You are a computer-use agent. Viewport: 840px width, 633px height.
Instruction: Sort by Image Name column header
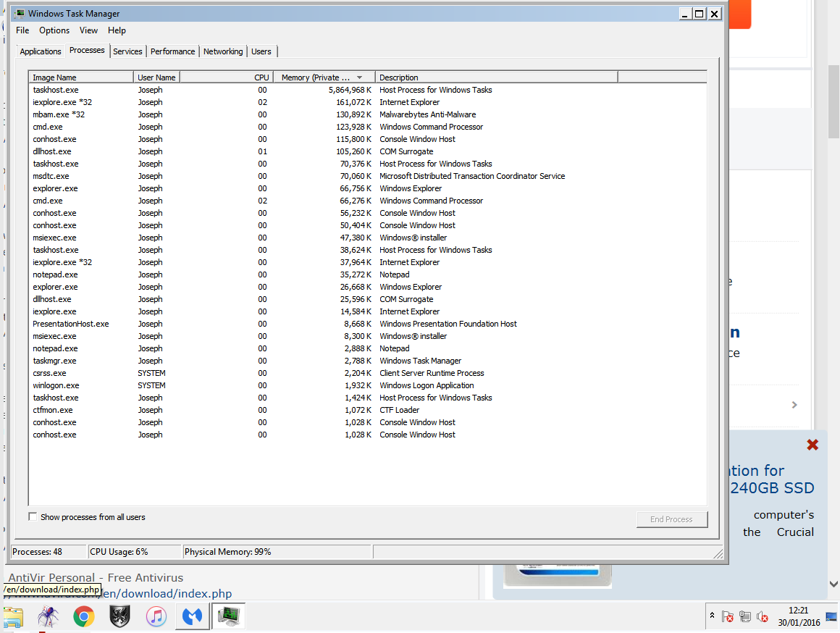(81, 77)
